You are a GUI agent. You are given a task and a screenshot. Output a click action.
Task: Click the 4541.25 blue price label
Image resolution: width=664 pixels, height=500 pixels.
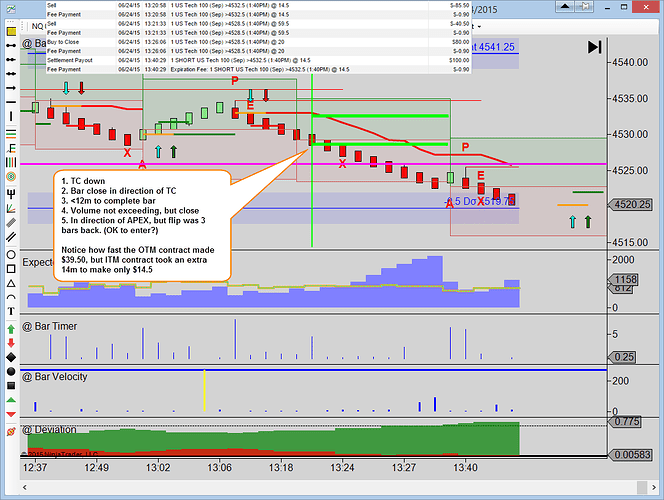click(x=496, y=47)
